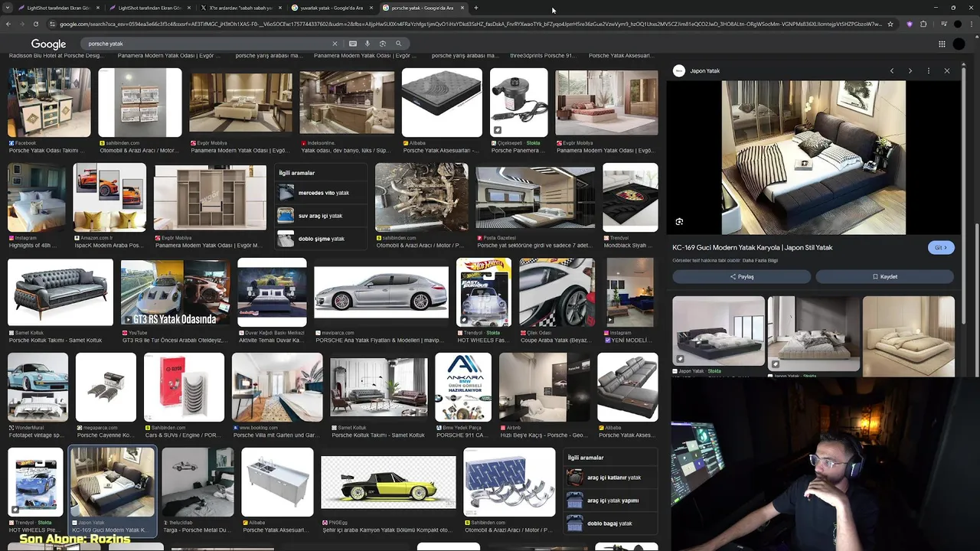The image size is (980, 551).
Task: Open the first related black bed thumbnail
Action: coord(718,331)
